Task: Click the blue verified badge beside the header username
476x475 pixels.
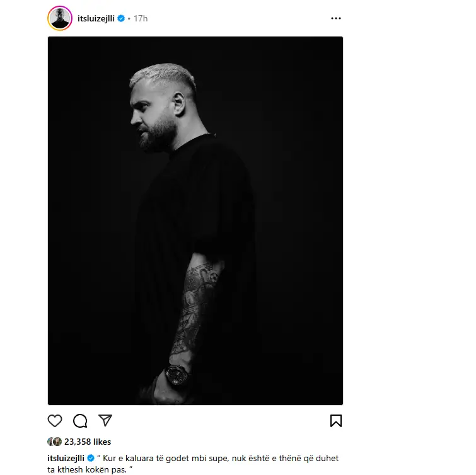Action: [121, 18]
